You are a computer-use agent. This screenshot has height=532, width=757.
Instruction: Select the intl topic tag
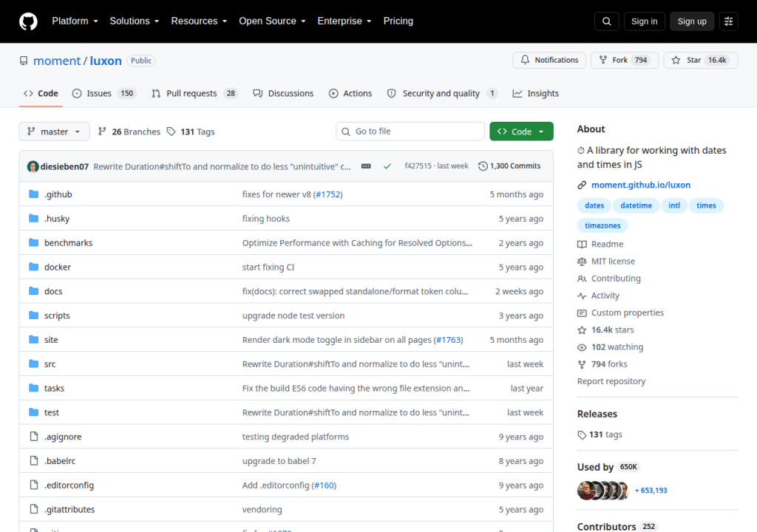(x=674, y=205)
